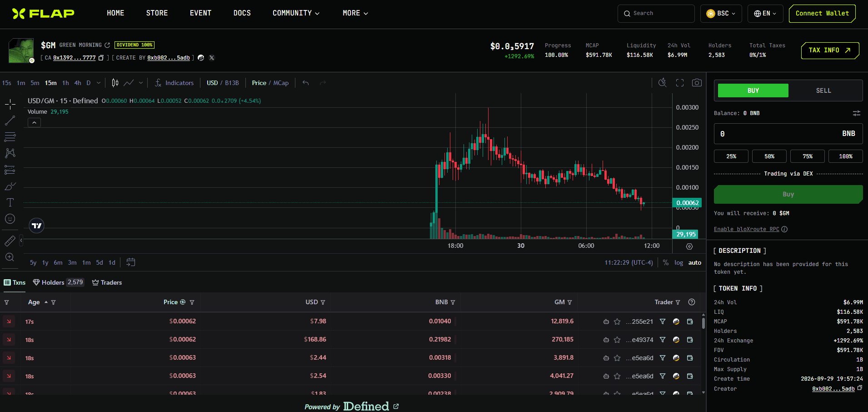The width and height of the screenshot is (868, 412).
Task: Expand the MORE menu
Action: tap(355, 13)
